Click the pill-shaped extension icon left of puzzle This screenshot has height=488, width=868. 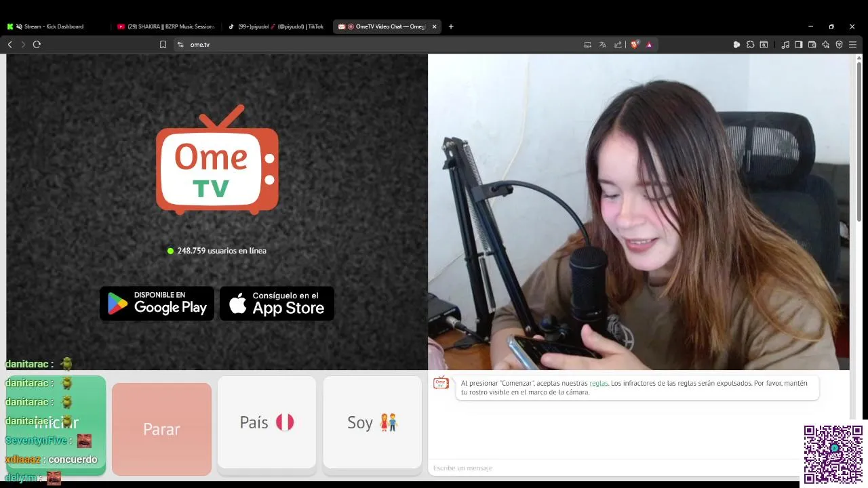coord(736,45)
